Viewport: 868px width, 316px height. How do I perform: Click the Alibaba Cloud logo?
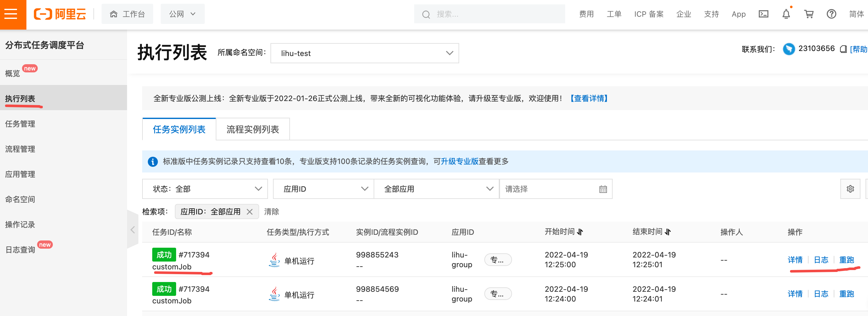[x=60, y=14]
